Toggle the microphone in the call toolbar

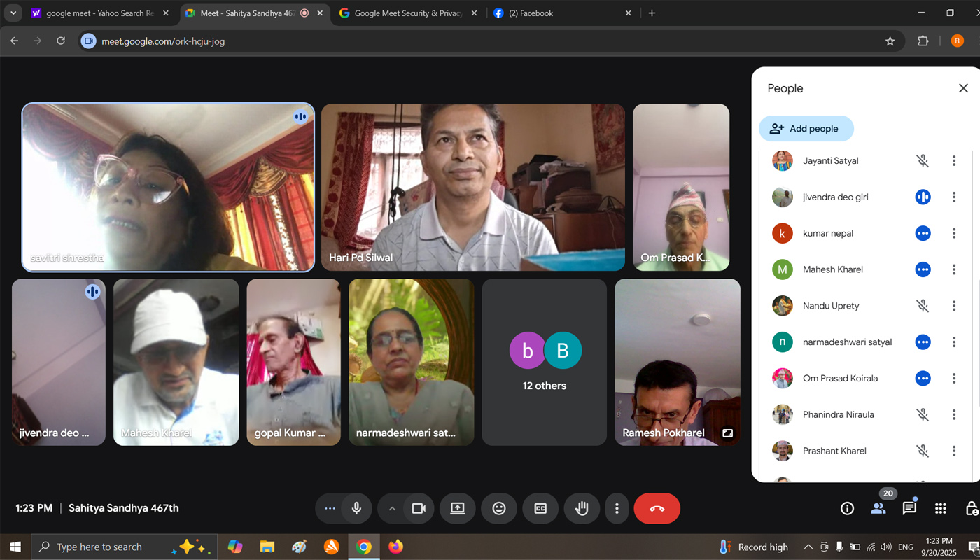pos(356,509)
